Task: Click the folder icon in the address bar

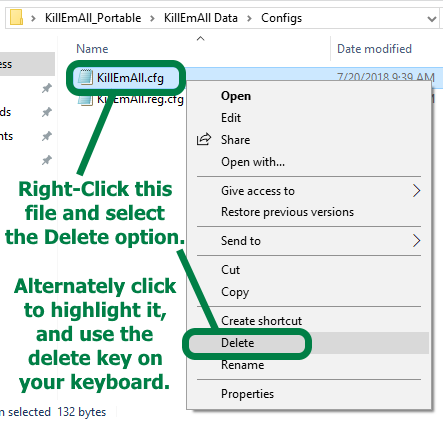Action: tap(16, 18)
